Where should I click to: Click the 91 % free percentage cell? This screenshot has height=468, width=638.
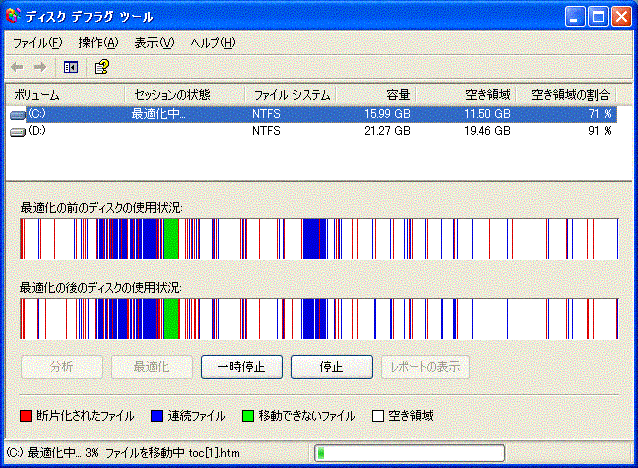[x=600, y=131]
